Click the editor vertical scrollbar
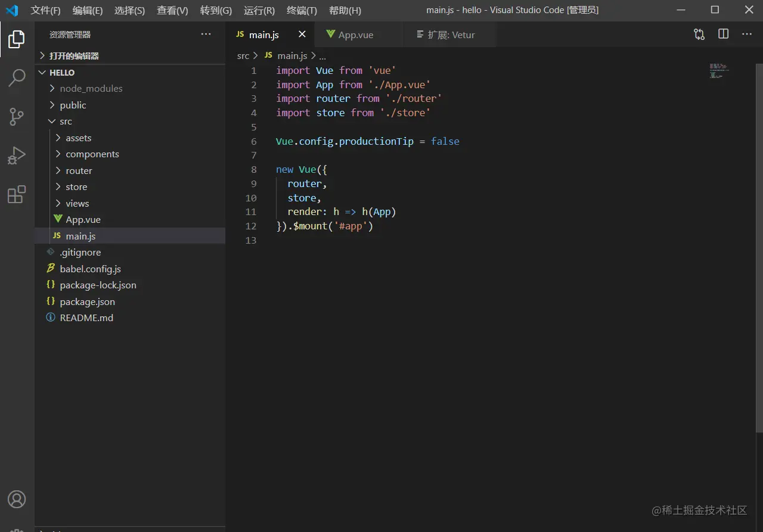Viewport: 763px width, 532px height. (x=759, y=247)
